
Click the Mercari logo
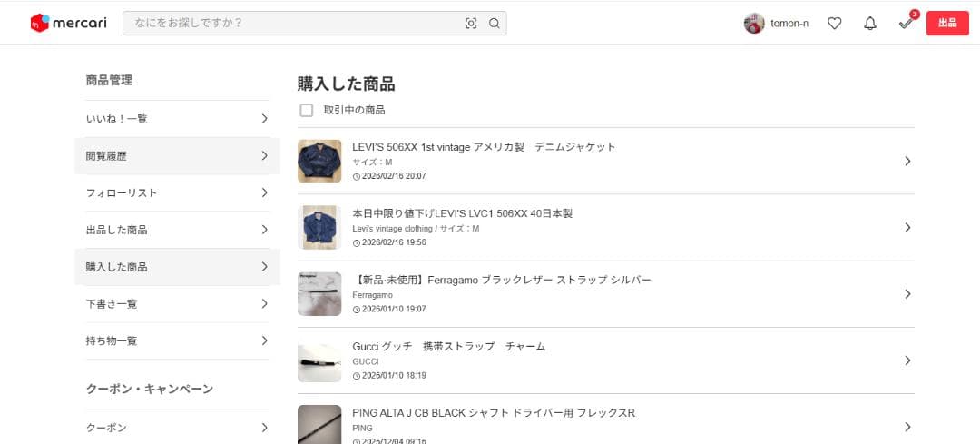click(x=61, y=23)
